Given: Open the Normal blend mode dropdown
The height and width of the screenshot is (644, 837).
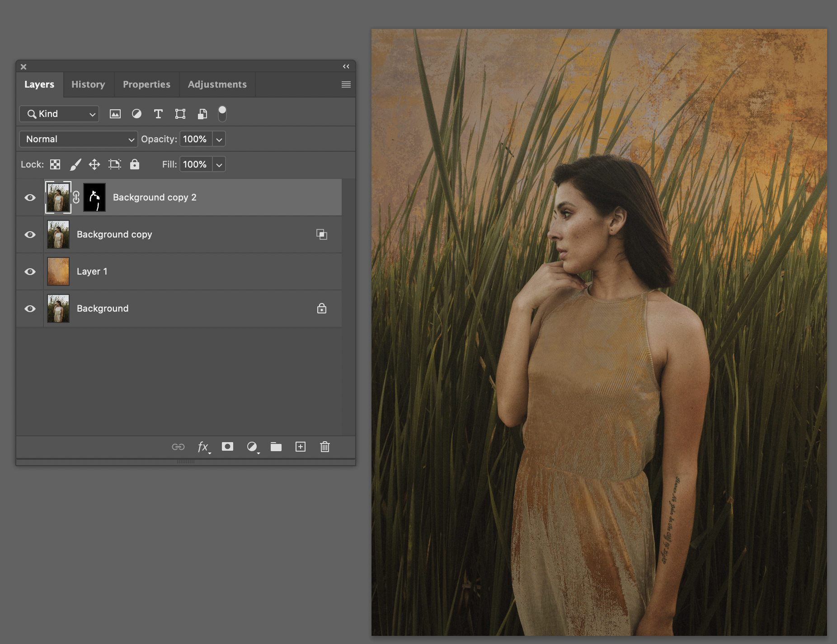Looking at the screenshot, I should (x=78, y=139).
